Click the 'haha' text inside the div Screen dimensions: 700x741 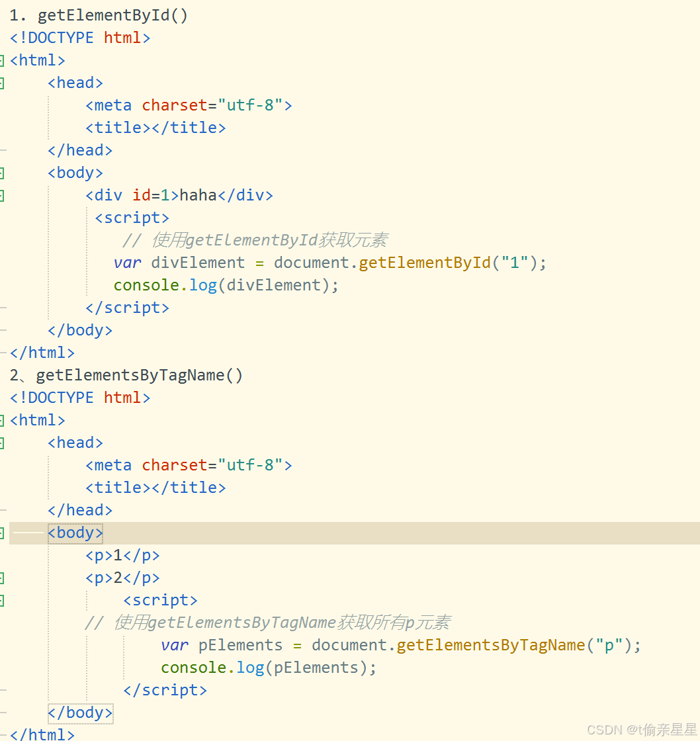coord(198,195)
